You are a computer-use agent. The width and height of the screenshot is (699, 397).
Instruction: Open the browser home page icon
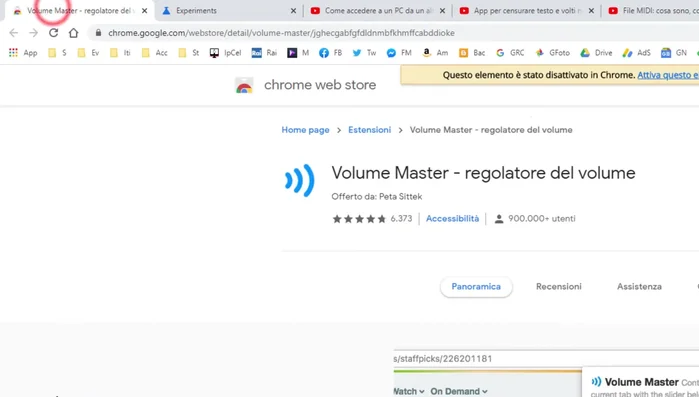pos(74,33)
